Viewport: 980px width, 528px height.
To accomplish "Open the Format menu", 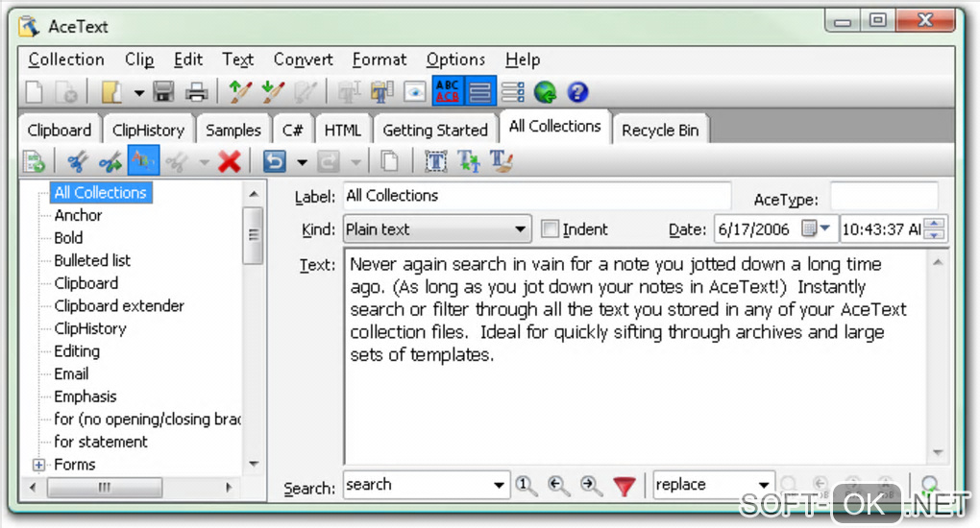I will click(x=380, y=60).
